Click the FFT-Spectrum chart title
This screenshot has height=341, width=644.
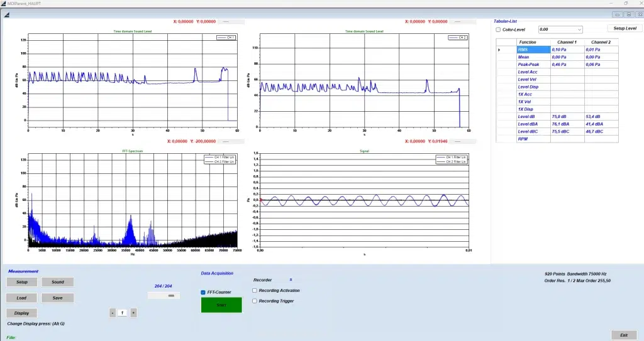(x=132, y=151)
